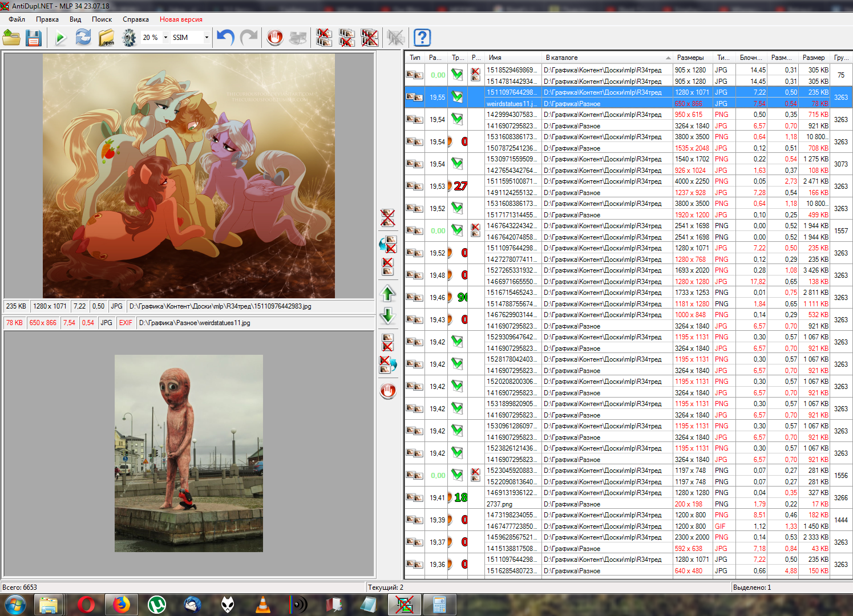853x616 pixels.
Task: Delete second images of selected results in toolbar
Action: 347,38
